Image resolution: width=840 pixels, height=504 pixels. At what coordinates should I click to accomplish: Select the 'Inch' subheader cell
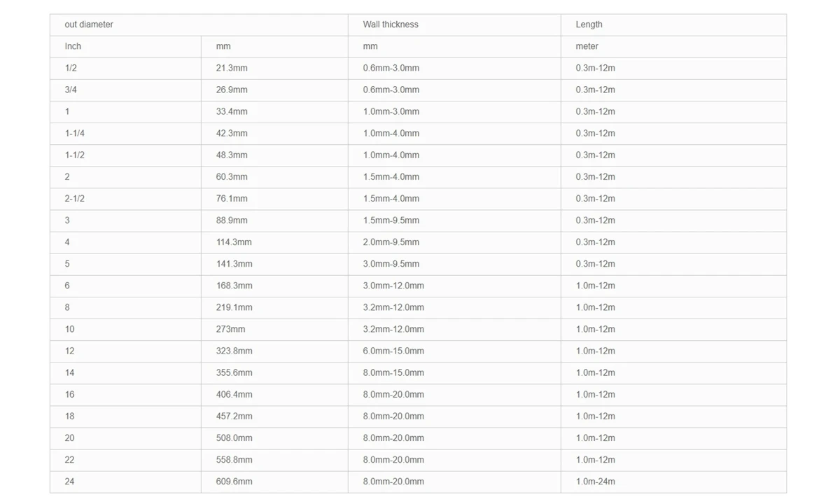coord(125,46)
